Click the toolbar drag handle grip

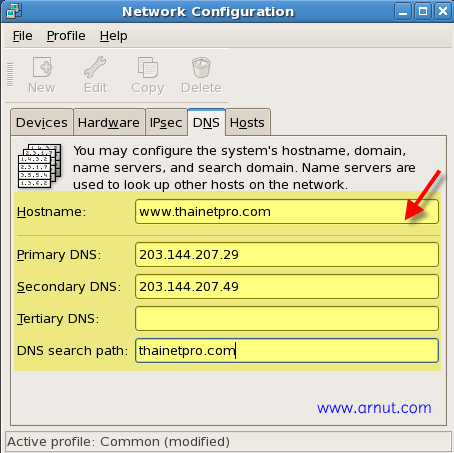click(x=10, y=75)
